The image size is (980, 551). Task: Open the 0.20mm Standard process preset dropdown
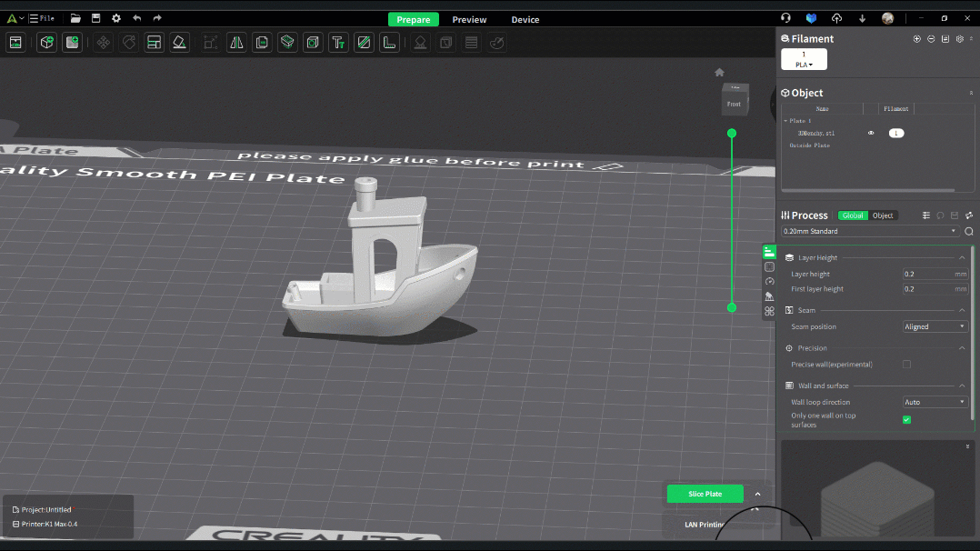click(x=870, y=232)
